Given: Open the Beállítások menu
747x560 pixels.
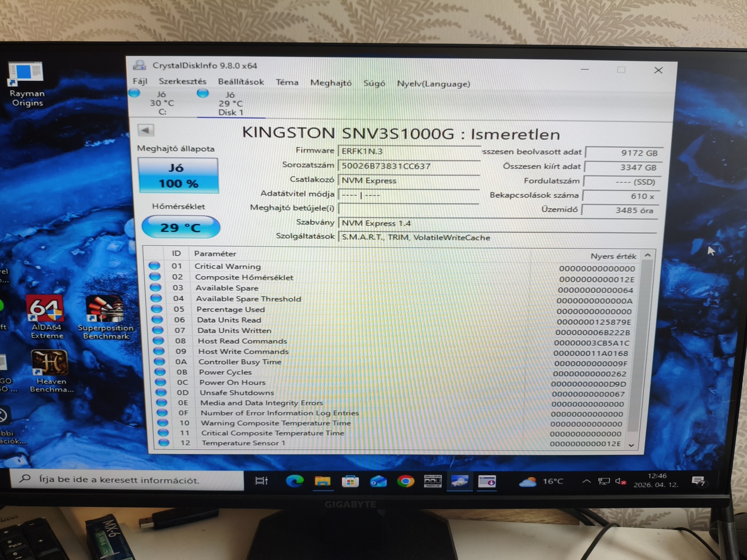Looking at the screenshot, I should tap(241, 82).
